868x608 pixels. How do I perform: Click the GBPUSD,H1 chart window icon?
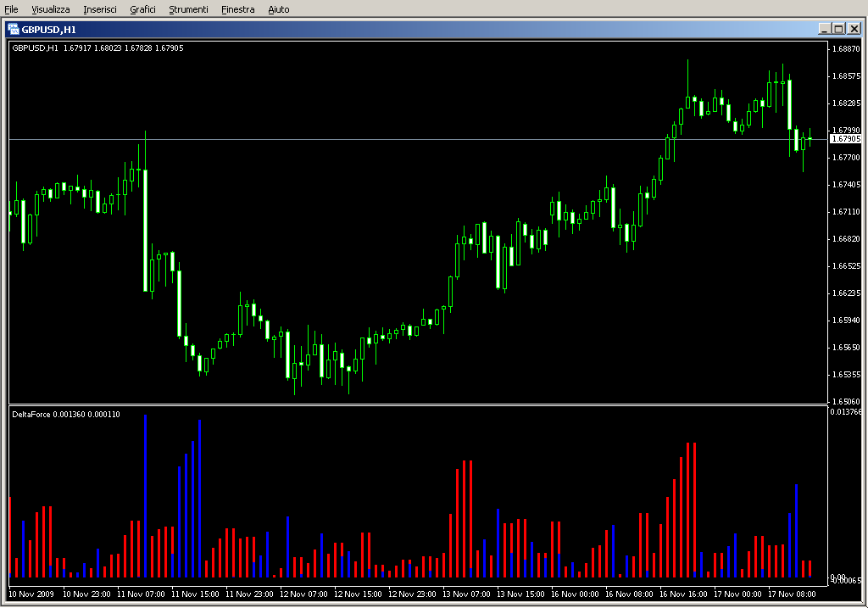coord(14,29)
